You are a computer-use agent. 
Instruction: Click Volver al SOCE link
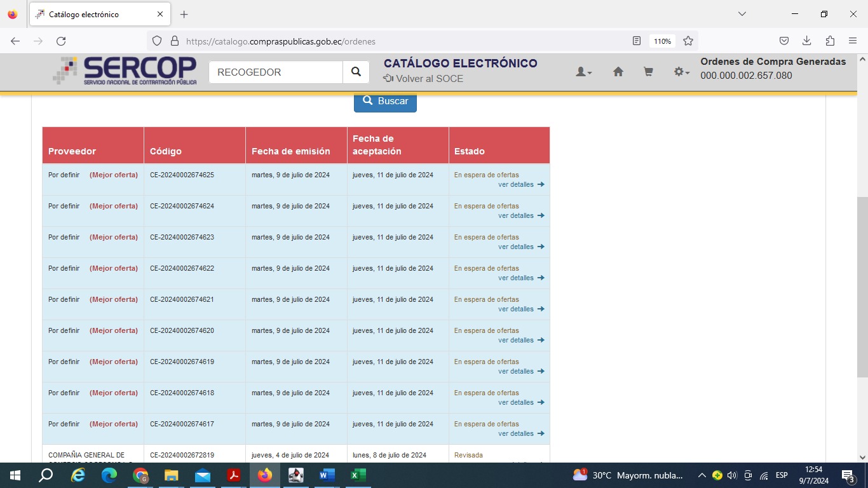click(x=423, y=79)
